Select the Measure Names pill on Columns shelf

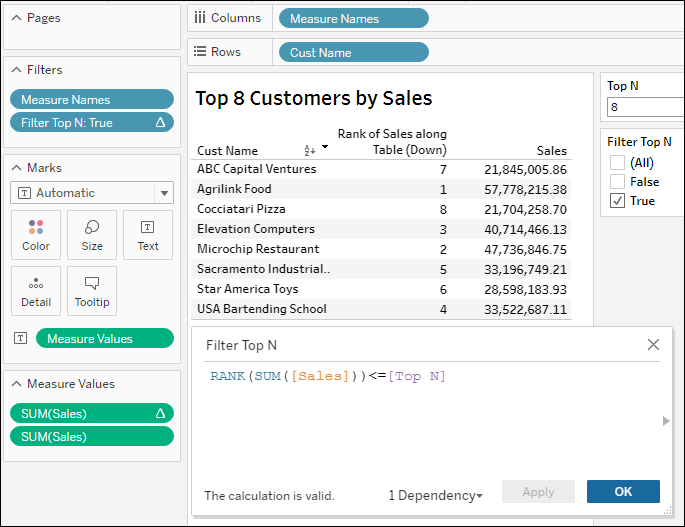[x=354, y=18]
